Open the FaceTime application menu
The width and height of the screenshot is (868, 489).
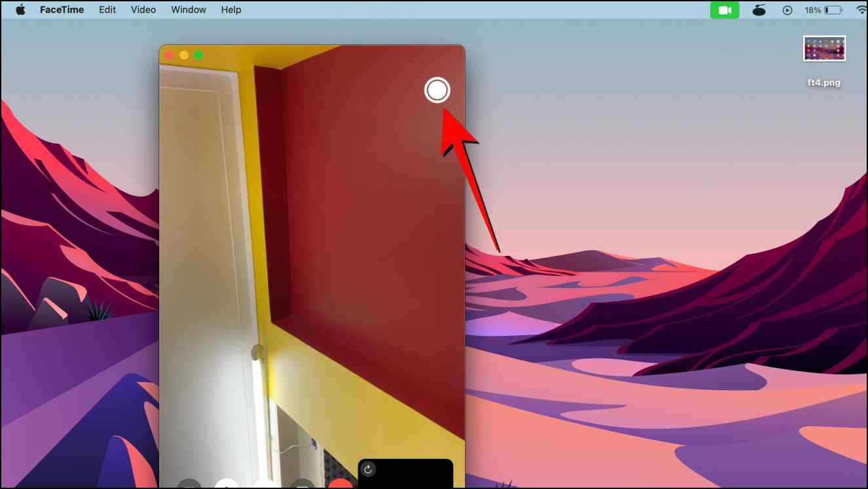(62, 10)
